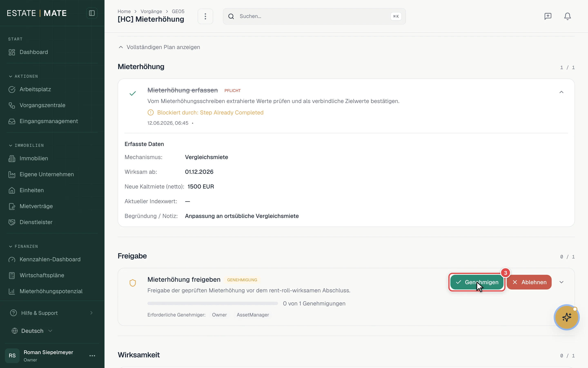
Task: Click the Blockiert durch warning icon
Action: point(151,112)
